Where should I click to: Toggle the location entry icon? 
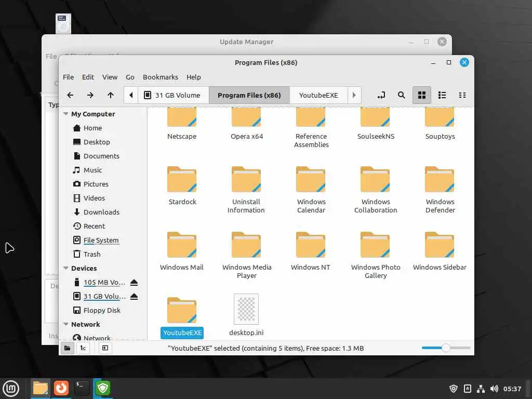(381, 95)
